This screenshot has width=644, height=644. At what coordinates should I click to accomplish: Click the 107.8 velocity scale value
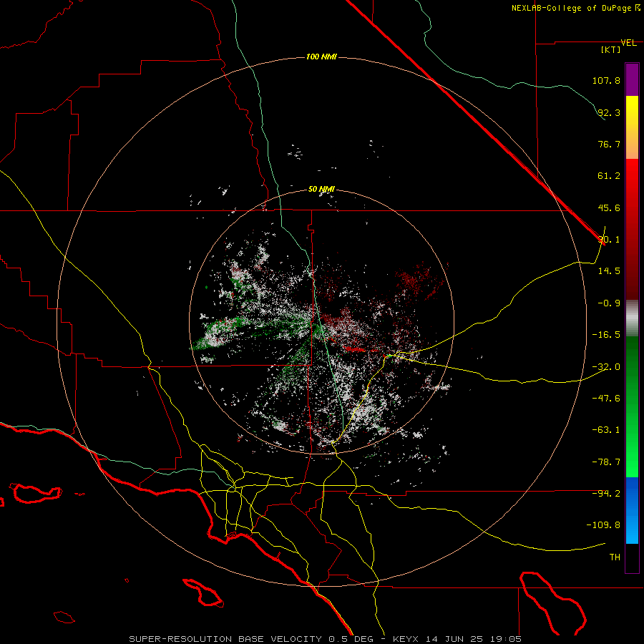pos(606,80)
